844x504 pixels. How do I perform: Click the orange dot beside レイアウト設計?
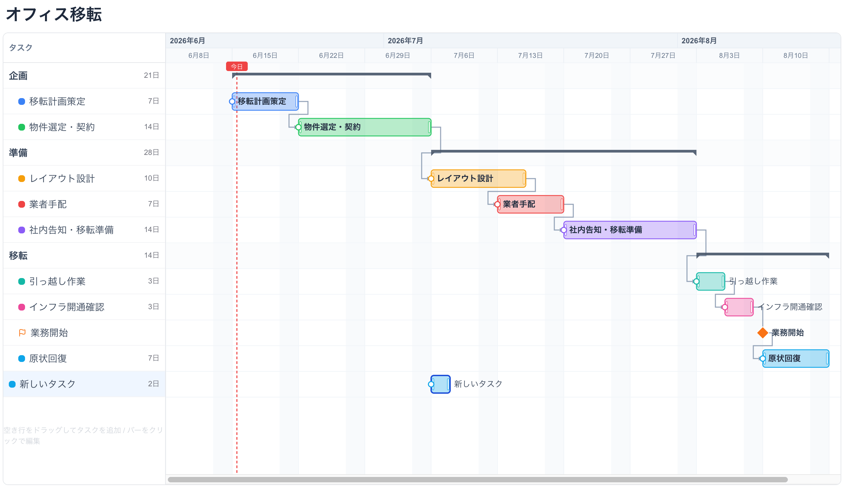(x=21, y=179)
